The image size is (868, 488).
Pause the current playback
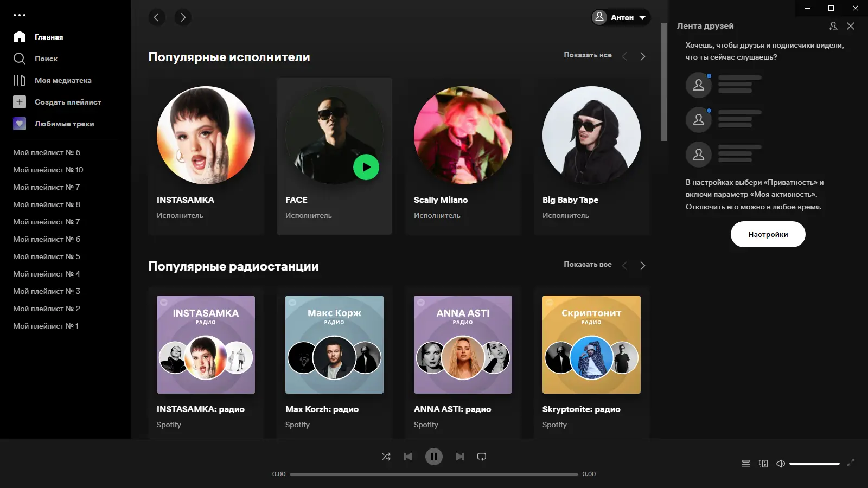pos(433,456)
